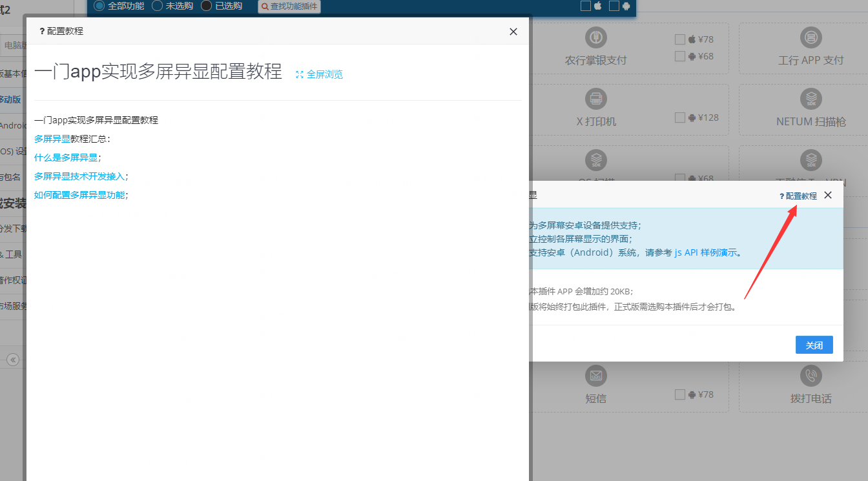Click the blue 关闭 button
The height and width of the screenshot is (481, 868).
(814, 345)
